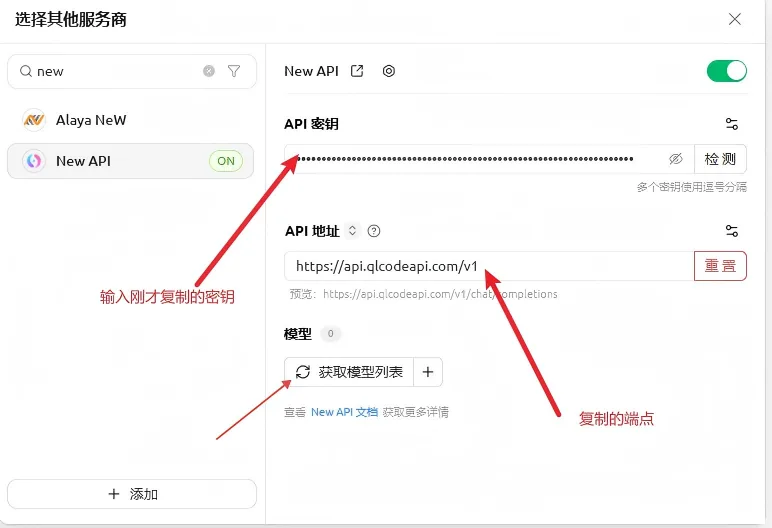The width and height of the screenshot is (772, 528).
Task: Click the 模型 section heading
Action: 298,334
